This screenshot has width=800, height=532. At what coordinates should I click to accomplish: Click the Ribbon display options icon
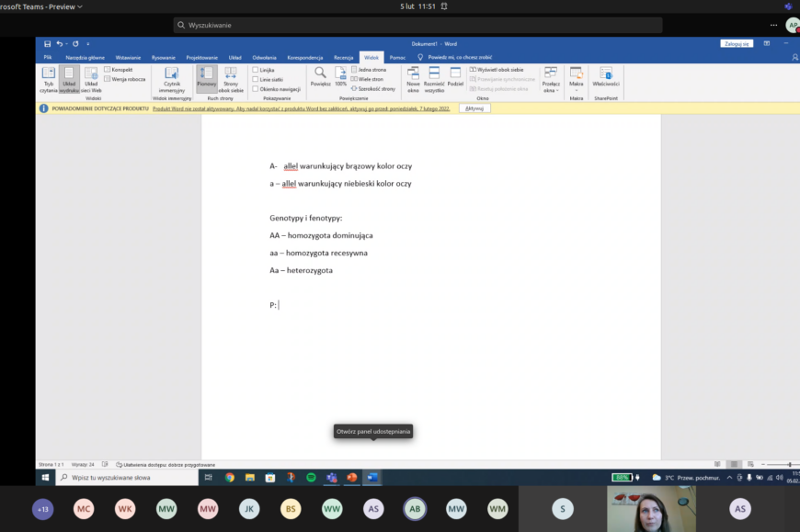766,44
